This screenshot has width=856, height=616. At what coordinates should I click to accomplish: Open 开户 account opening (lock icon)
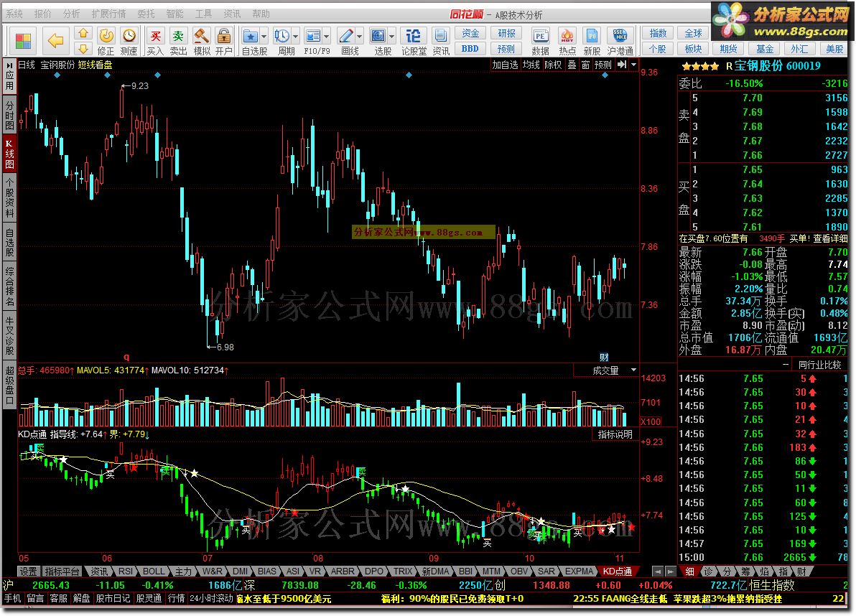coord(224,42)
